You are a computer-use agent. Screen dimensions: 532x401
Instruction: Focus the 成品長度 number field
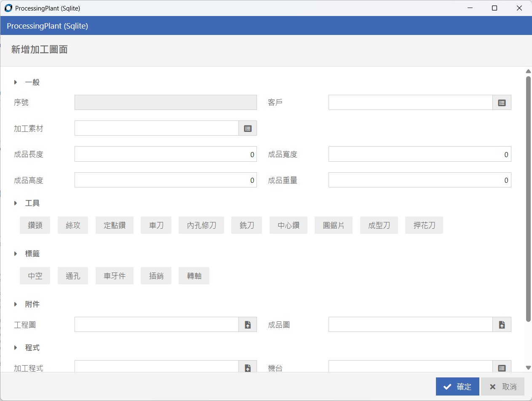[x=166, y=154]
